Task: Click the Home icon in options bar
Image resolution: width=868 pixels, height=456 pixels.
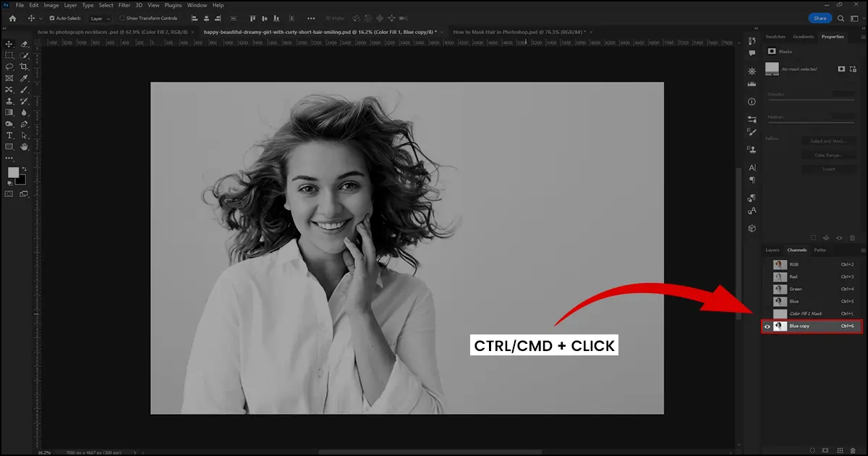Action: [12, 18]
